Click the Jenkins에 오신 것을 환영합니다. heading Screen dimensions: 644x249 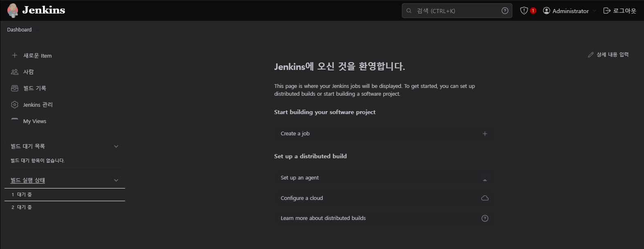click(339, 66)
